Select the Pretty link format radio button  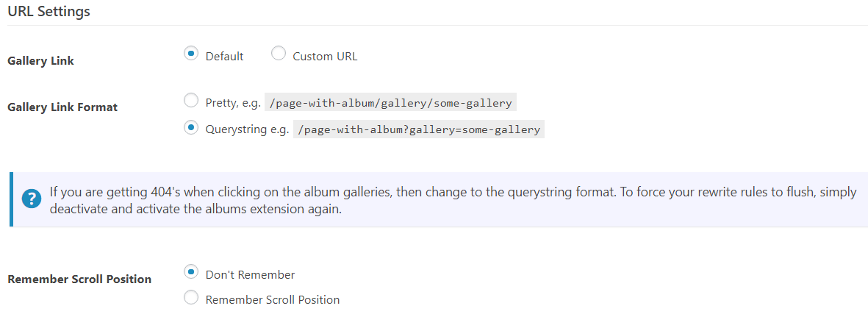click(x=191, y=100)
